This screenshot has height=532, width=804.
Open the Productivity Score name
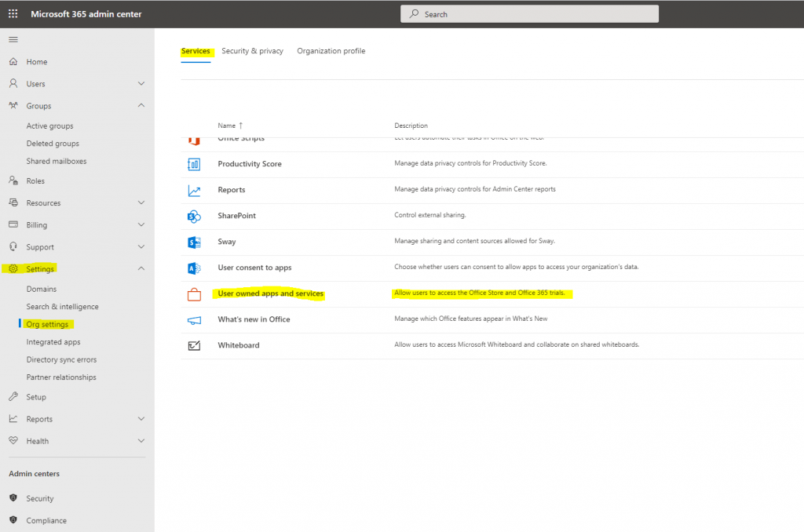(x=250, y=164)
